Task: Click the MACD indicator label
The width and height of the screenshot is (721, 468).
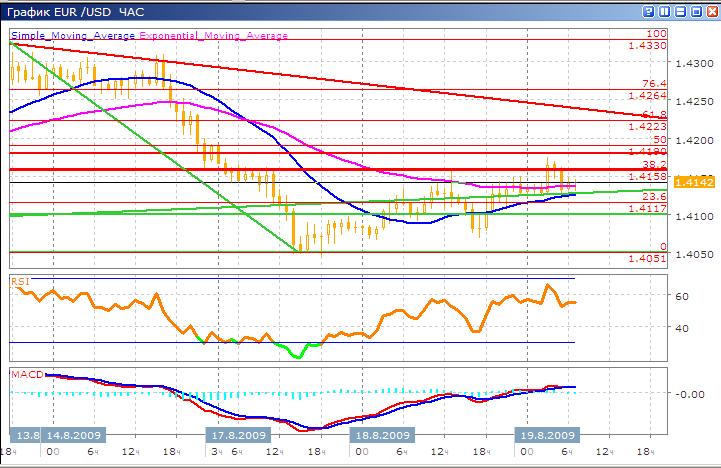Action: 26,374
